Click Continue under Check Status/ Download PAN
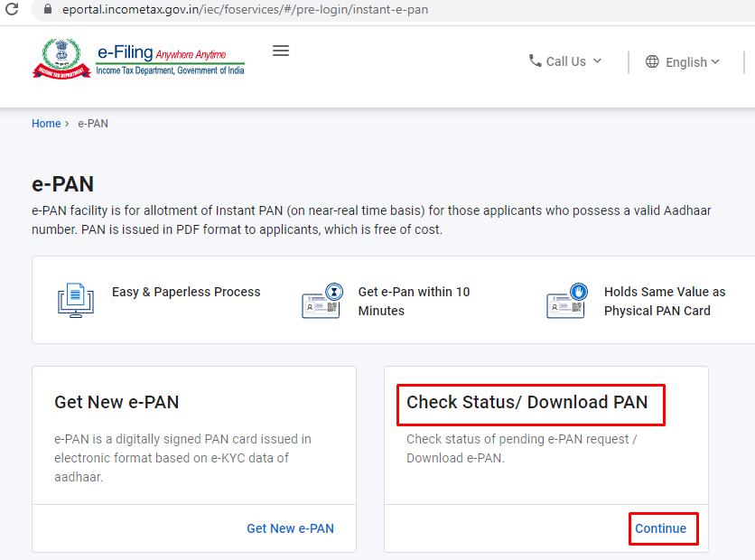The width and height of the screenshot is (755, 560). click(663, 528)
